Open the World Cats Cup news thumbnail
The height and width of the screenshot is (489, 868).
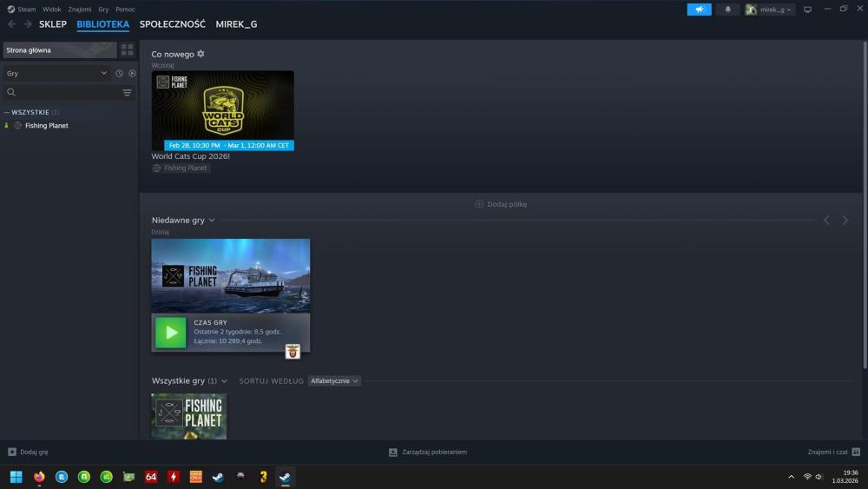pos(222,110)
